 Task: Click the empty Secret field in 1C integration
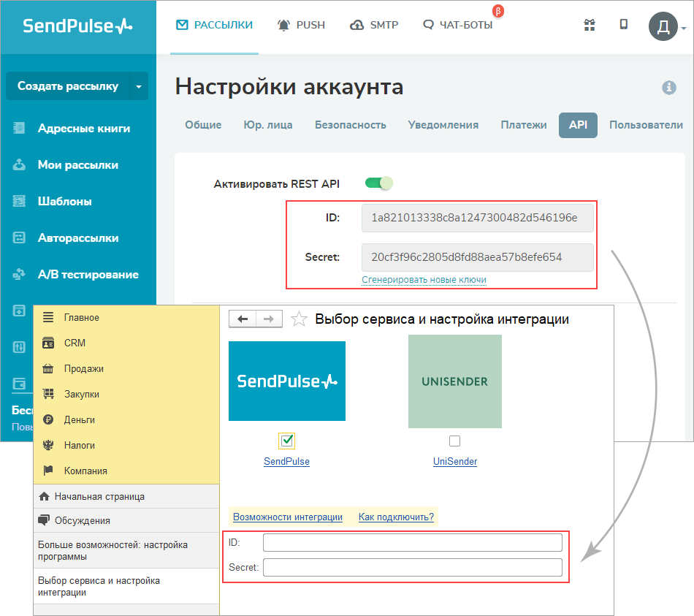pos(413,567)
